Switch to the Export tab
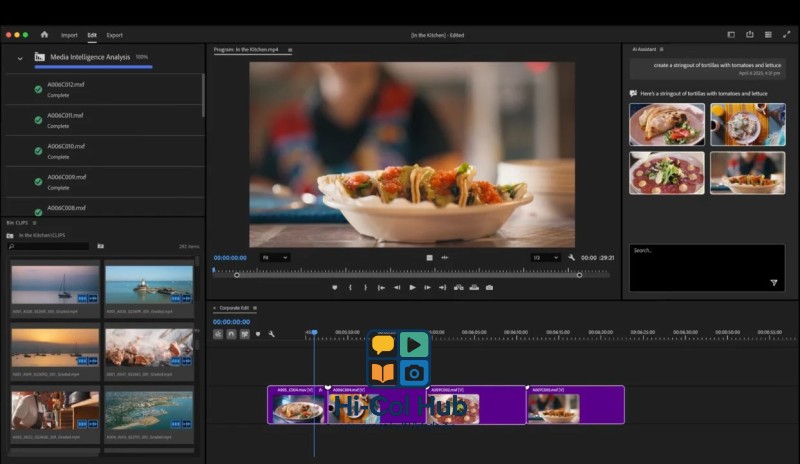 pyautogui.click(x=115, y=35)
